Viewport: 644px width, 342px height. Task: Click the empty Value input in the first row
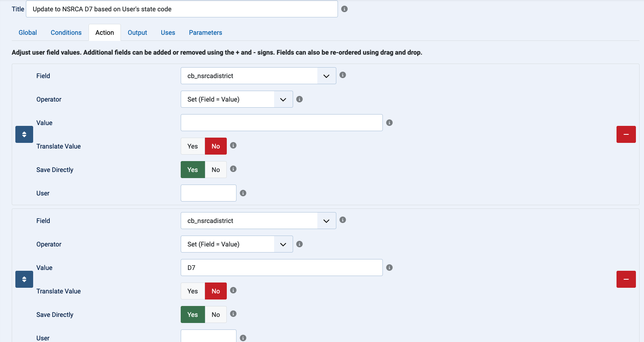(x=282, y=123)
